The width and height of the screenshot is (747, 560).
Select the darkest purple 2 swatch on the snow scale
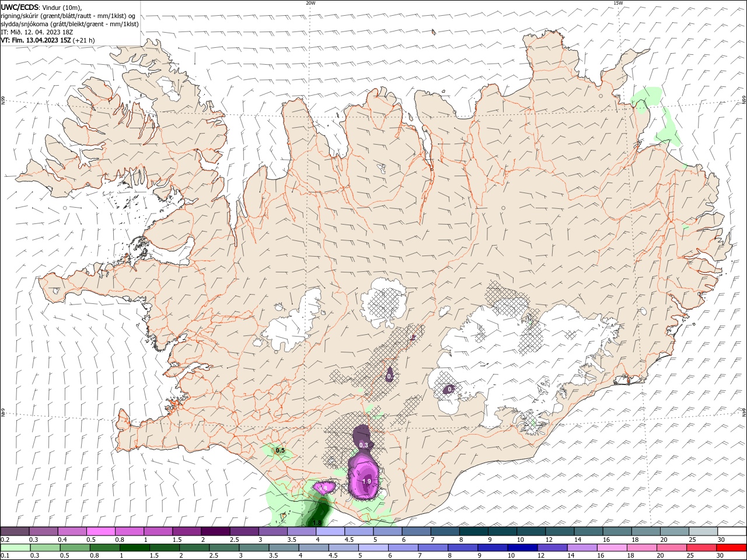pyautogui.click(x=215, y=531)
